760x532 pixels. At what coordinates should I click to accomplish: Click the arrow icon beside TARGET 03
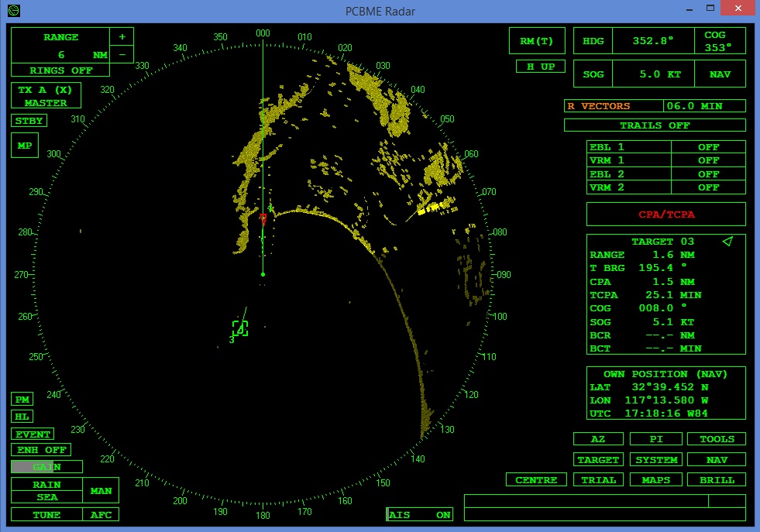[727, 242]
